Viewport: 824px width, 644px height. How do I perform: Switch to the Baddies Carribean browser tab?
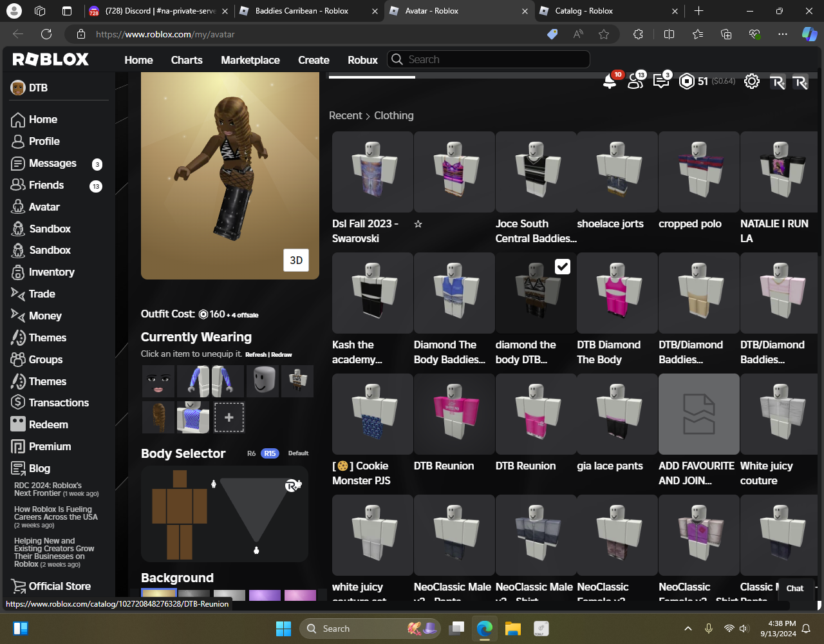(x=308, y=11)
